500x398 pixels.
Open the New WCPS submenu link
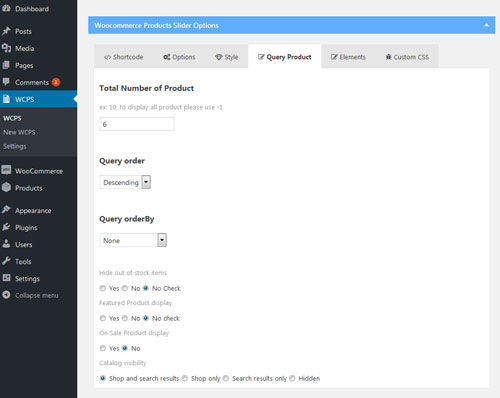click(19, 132)
